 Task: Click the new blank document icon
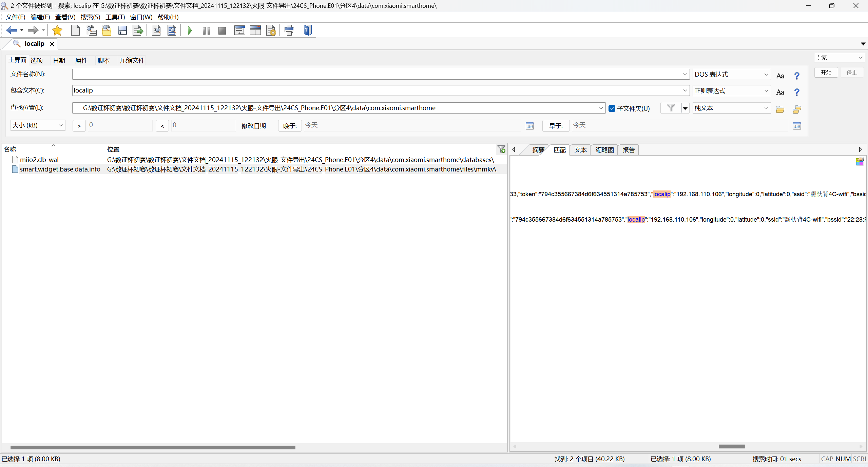(75, 31)
